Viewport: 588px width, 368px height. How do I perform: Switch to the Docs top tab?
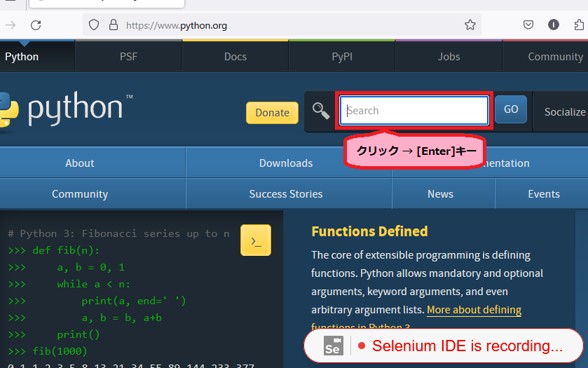[235, 57]
